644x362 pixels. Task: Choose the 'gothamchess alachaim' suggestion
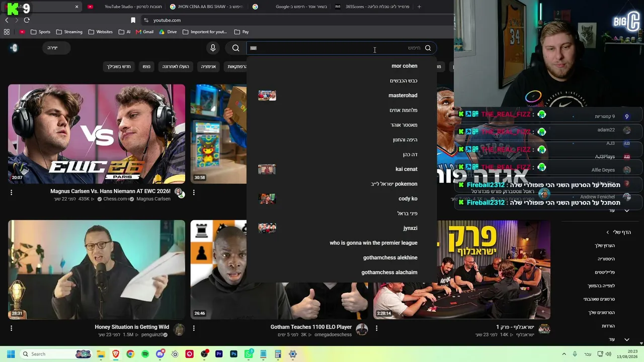tap(342, 273)
